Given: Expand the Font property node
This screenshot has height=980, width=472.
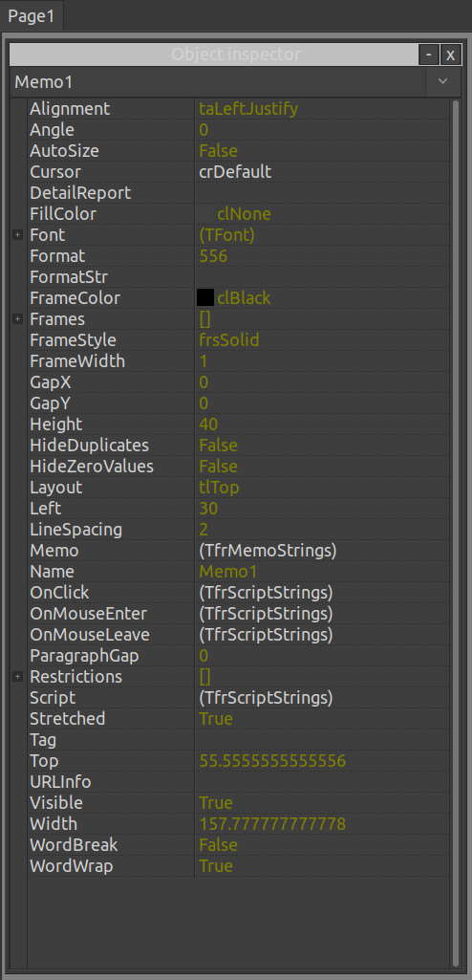Looking at the screenshot, I should tap(17, 235).
